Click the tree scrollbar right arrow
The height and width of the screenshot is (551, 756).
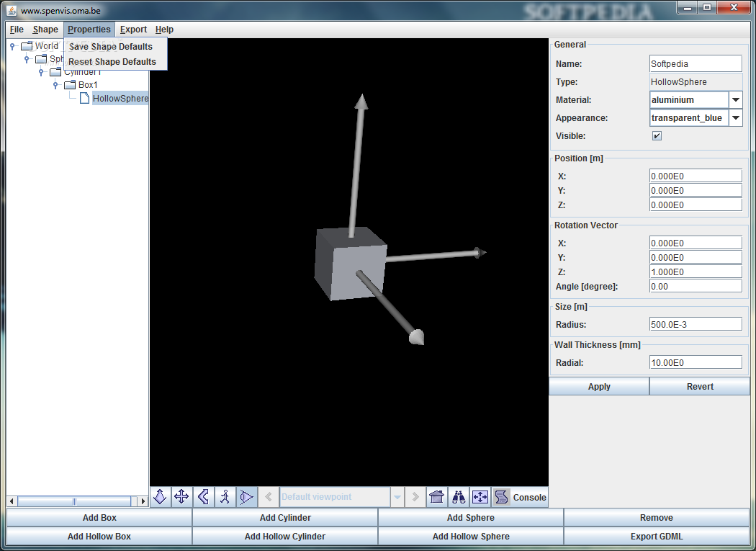pos(143,501)
